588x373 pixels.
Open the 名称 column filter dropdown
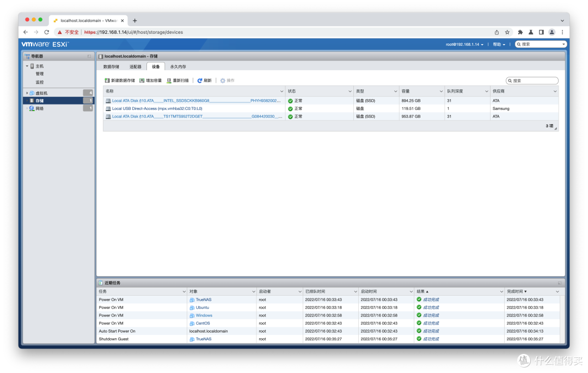282,91
